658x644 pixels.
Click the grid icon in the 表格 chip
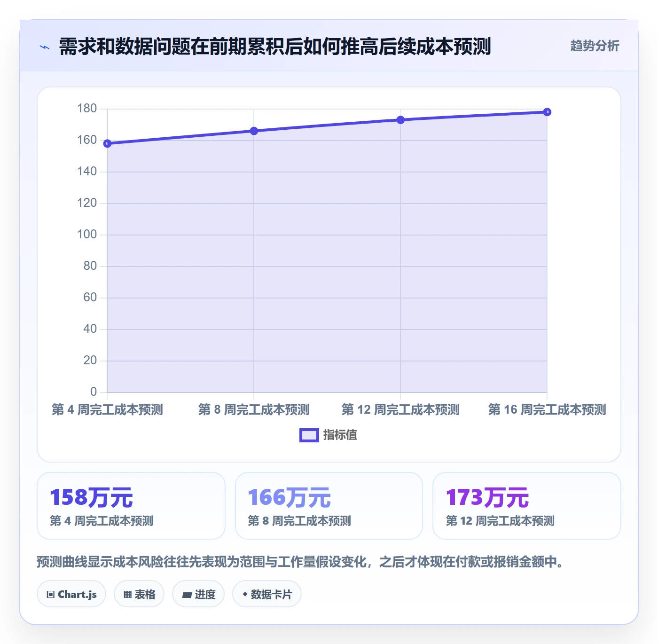pyautogui.click(x=127, y=595)
